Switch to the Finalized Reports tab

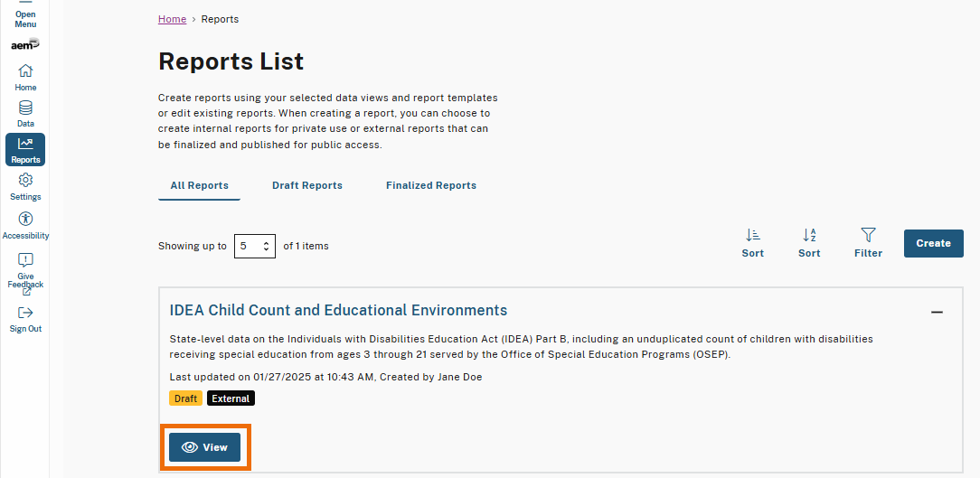point(431,185)
